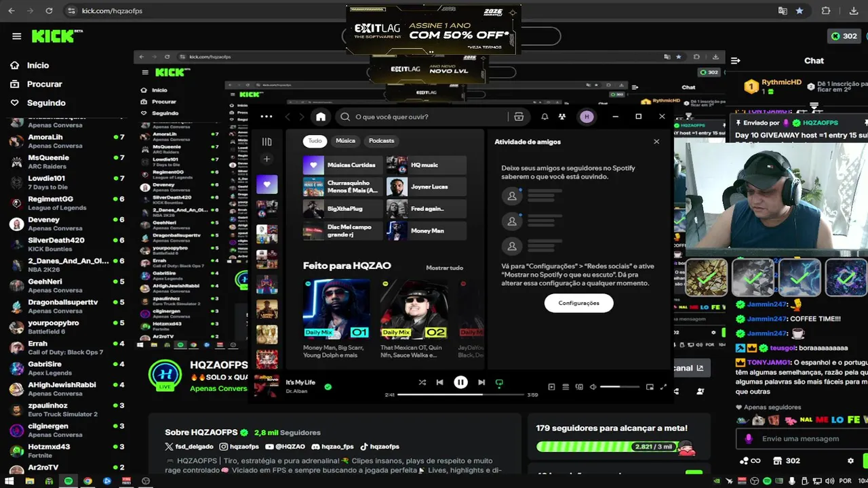Create new playlist plus icon in Spotify
Viewport: 868px width, 488px height.
267,159
